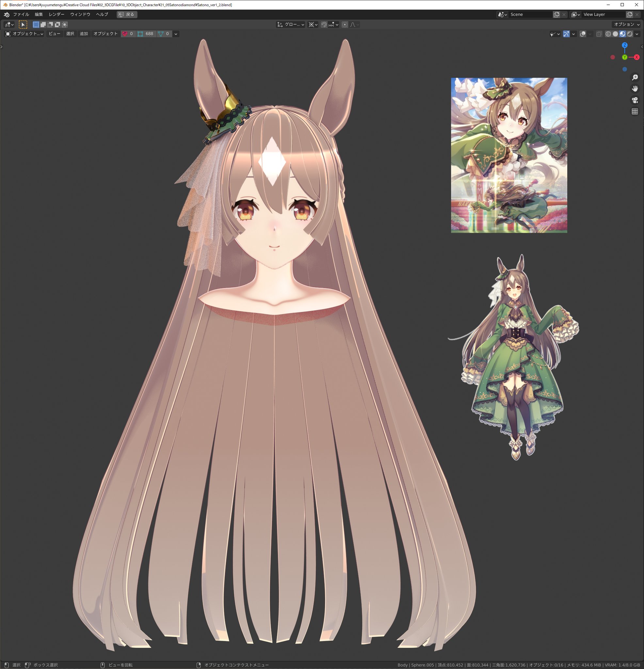Image resolution: width=644 pixels, height=669 pixels.
Task: Open the editor type dropdown
Action: coord(9,24)
